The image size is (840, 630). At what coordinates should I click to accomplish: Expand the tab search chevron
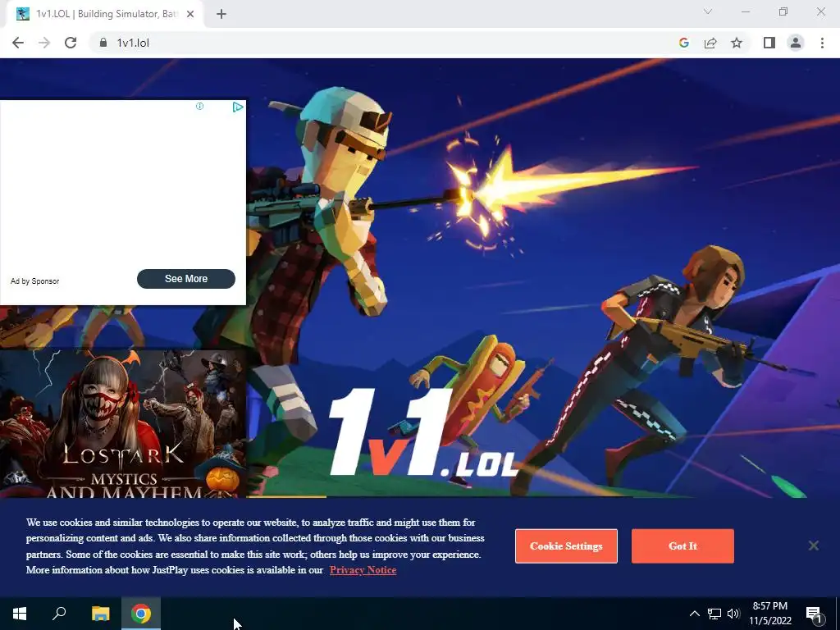click(x=708, y=11)
